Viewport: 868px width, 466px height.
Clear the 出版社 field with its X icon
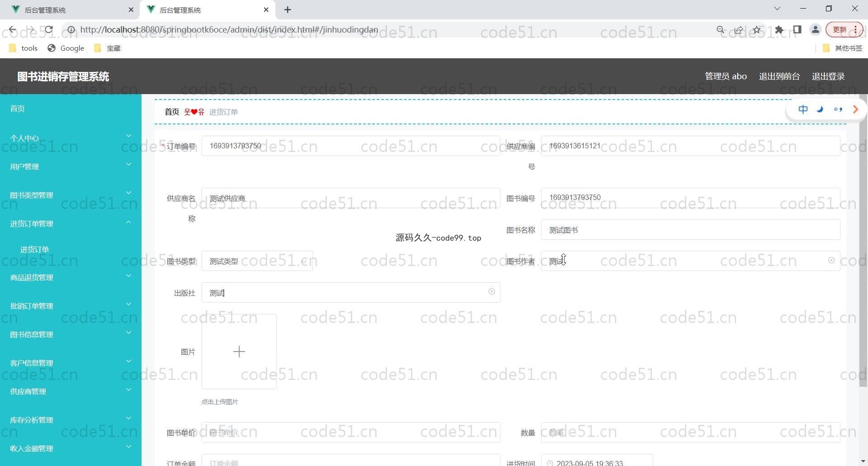tap(491, 292)
